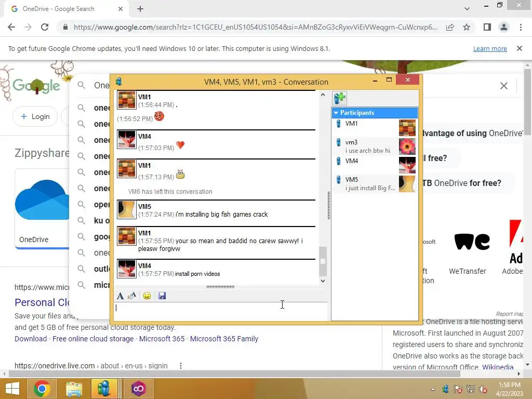The image size is (532, 399).
Task: Click the conversation scrollbar down arrow
Action: click(323, 281)
